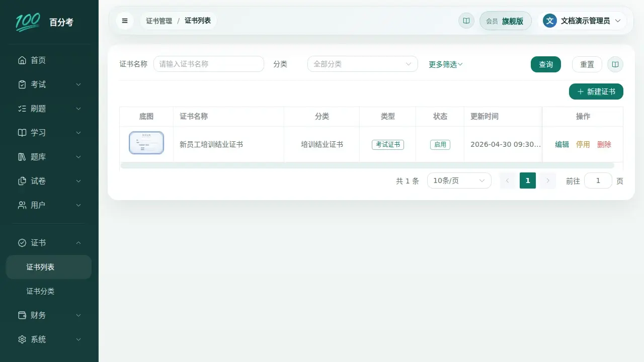Click the 百分考 logo icon
The image size is (644, 362).
click(28, 22)
